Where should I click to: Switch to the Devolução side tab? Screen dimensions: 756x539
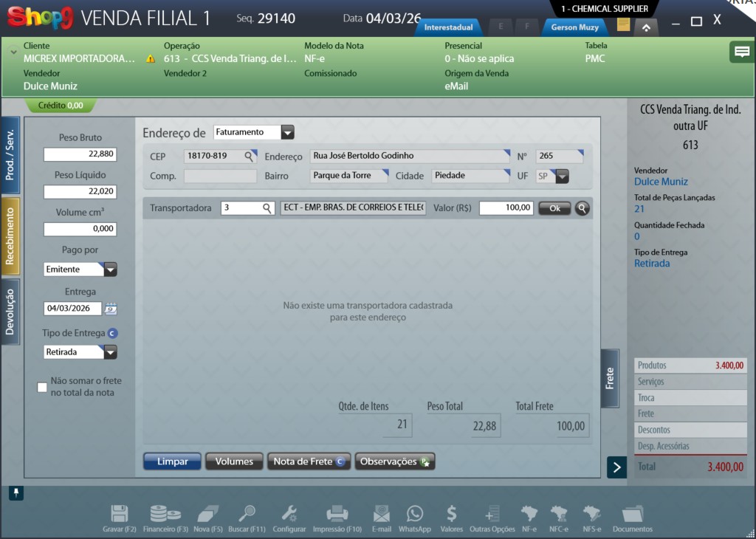click(x=10, y=312)
